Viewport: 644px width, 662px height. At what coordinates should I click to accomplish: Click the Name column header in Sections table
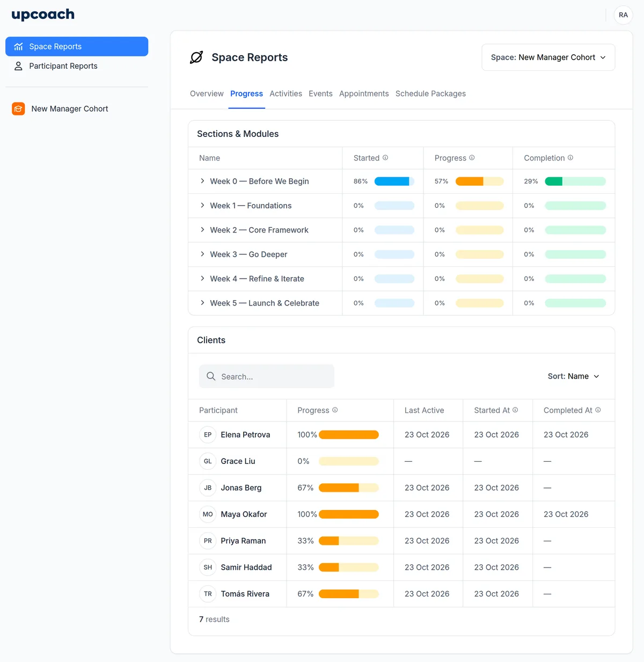209,158
